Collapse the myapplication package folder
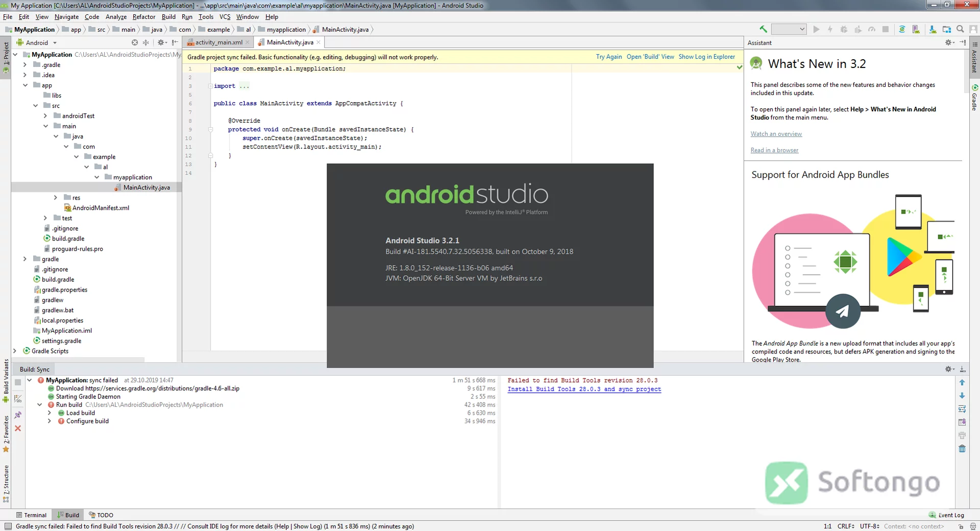The width and height of the screenshot is (980, 531). pos(96,177)
